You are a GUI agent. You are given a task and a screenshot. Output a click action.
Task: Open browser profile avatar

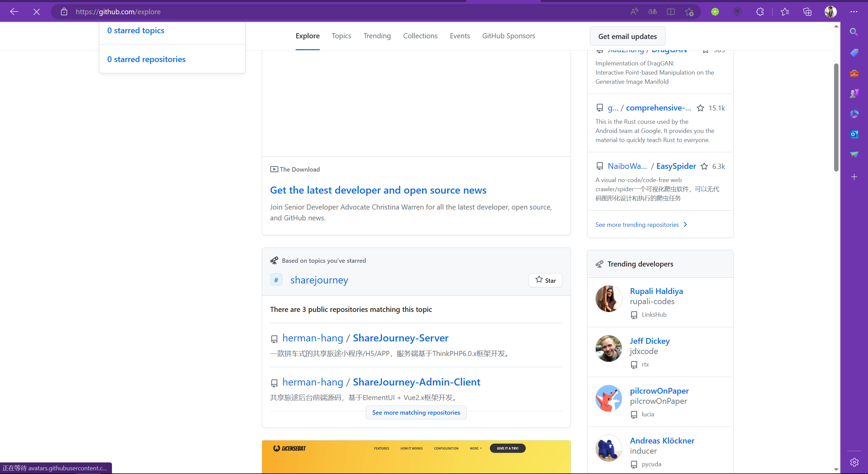(x=830, y=12)
